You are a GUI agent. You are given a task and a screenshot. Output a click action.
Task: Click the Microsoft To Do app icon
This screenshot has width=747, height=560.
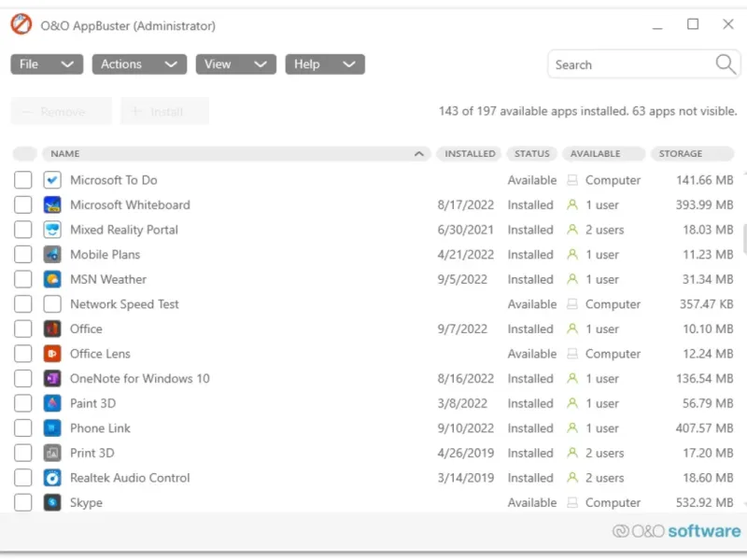52,180
